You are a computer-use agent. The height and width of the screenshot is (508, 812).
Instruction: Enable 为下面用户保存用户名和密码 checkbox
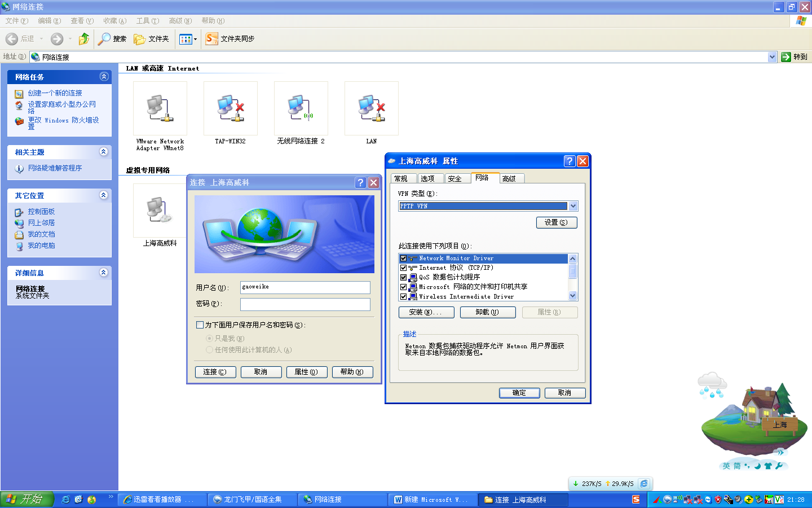coord(200,325)
